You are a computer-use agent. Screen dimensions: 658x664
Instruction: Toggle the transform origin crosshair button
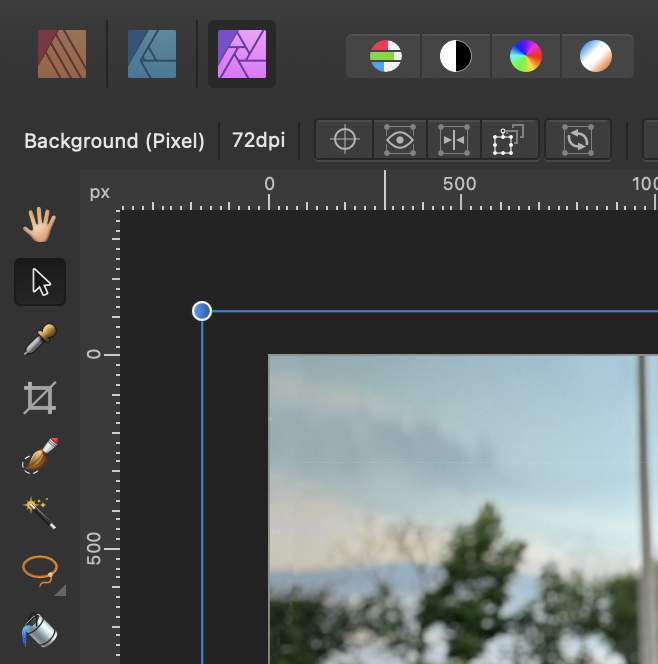[344, 139]
